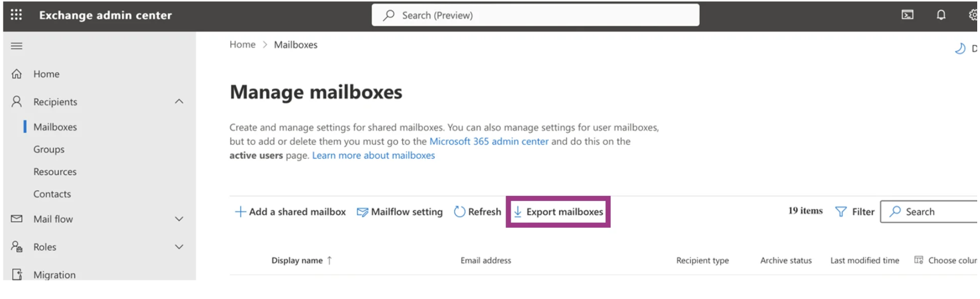980x299 pixels.
Task: Click the Mailboxes breadcrumb
Action: coord(295,45)
